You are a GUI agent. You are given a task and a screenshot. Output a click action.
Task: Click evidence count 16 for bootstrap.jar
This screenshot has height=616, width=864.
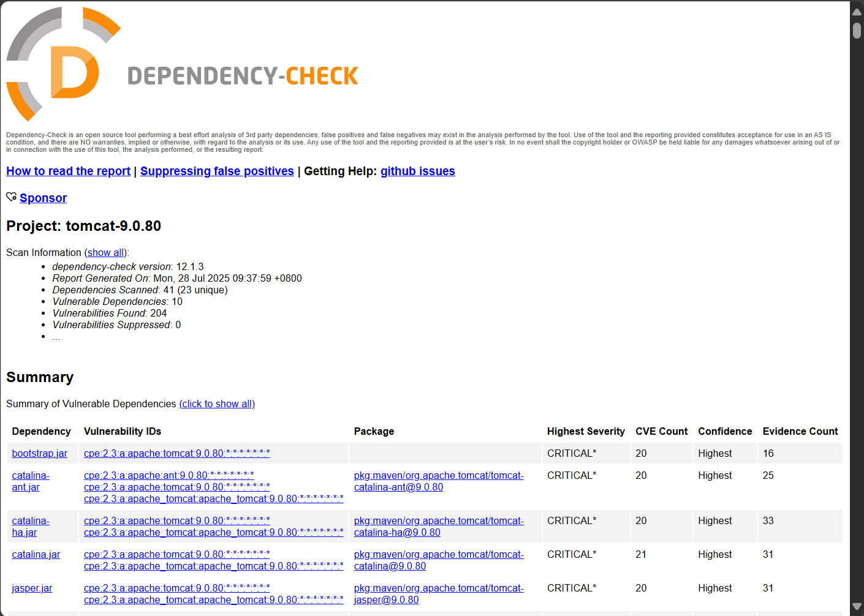tap(768, 453)
